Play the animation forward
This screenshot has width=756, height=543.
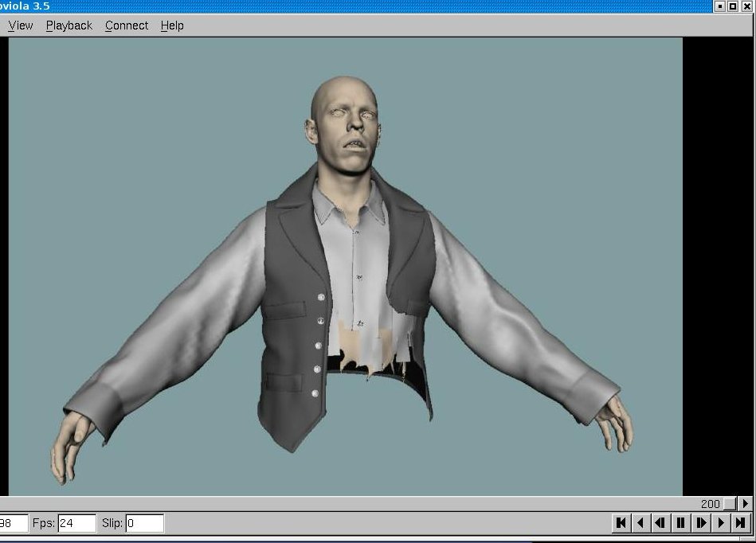tap(721, 523)
